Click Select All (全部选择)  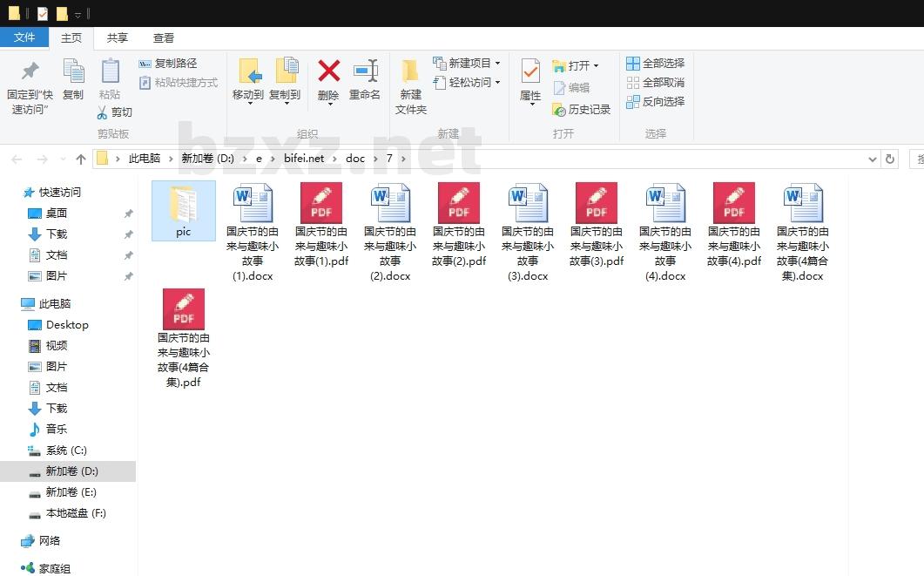(633, 64)
